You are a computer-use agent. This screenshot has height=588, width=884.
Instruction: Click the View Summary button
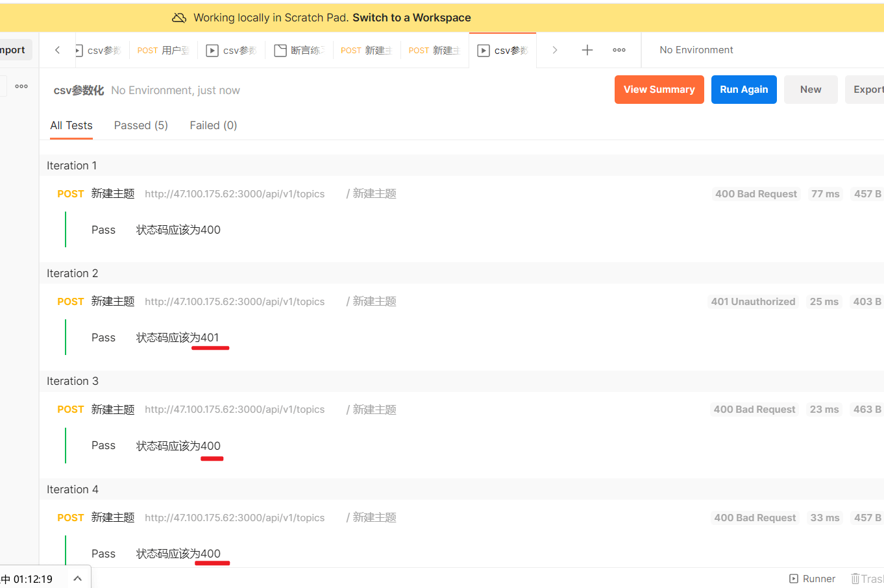click(x=659, y=90)
